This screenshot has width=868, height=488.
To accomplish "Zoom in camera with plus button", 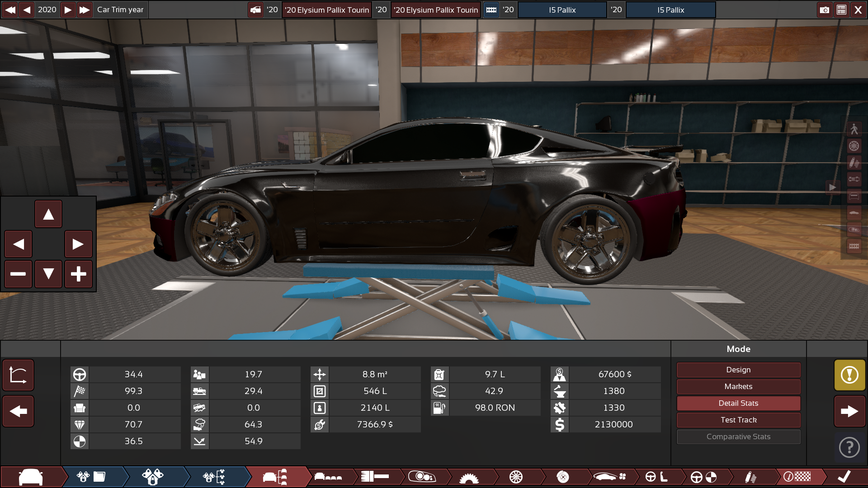I will [x=78, y=274].
